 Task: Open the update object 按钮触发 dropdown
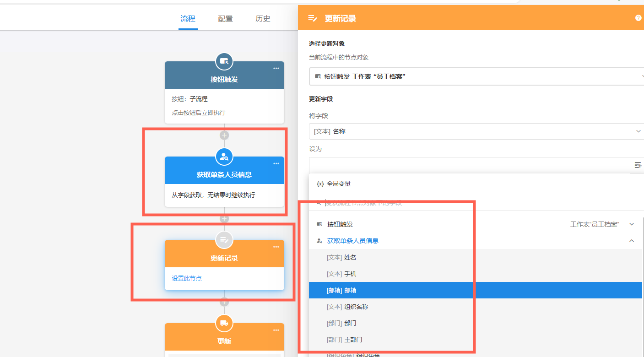click(476, 76)
